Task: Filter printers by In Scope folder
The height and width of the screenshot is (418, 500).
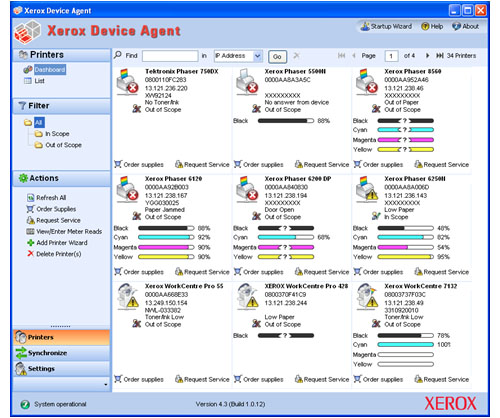Action: tap(57, 134)
